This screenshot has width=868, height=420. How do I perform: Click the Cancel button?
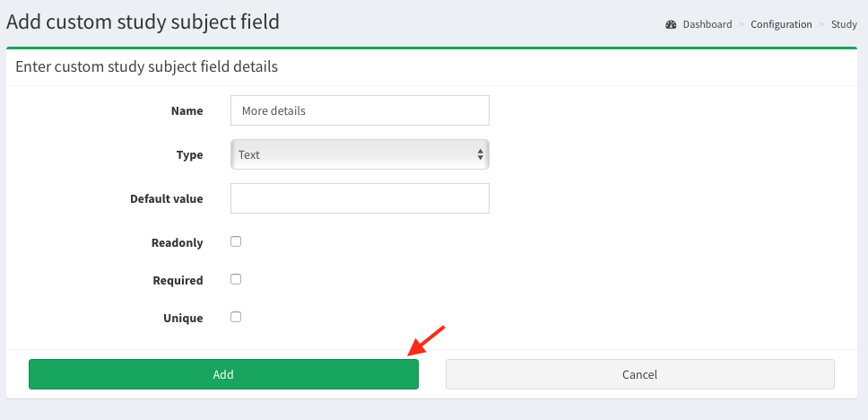point(639,374)
